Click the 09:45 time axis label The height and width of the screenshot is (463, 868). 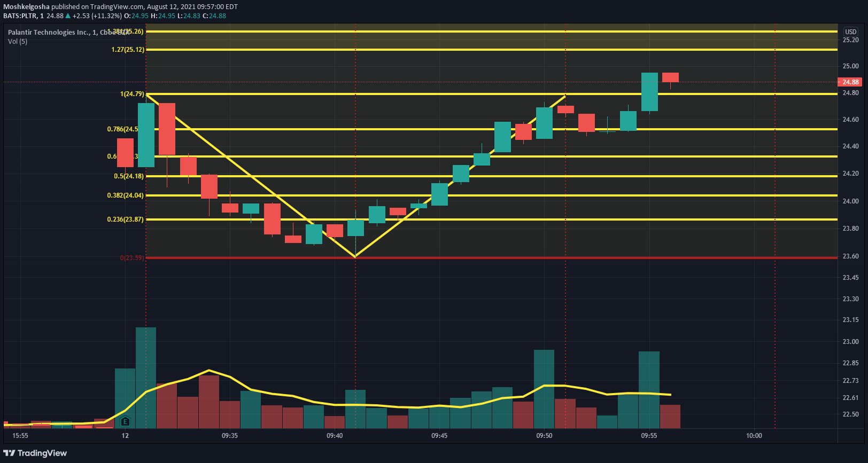439,436
